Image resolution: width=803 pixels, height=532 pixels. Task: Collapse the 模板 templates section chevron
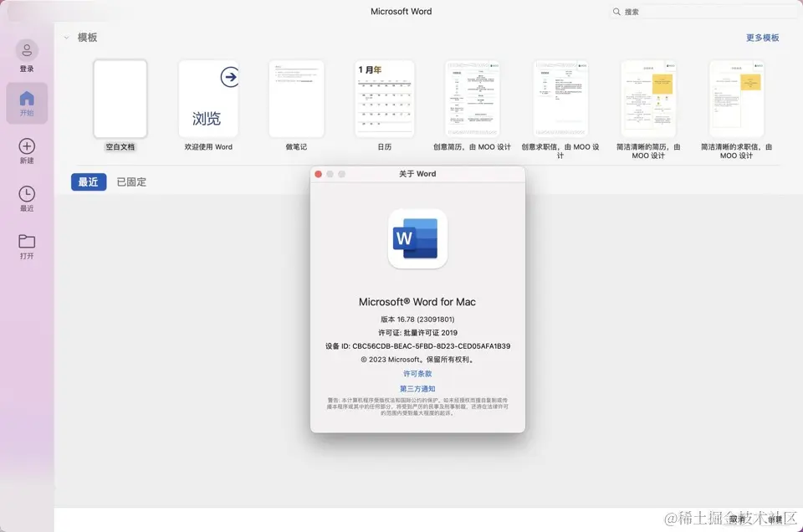[x=67, y=38]
